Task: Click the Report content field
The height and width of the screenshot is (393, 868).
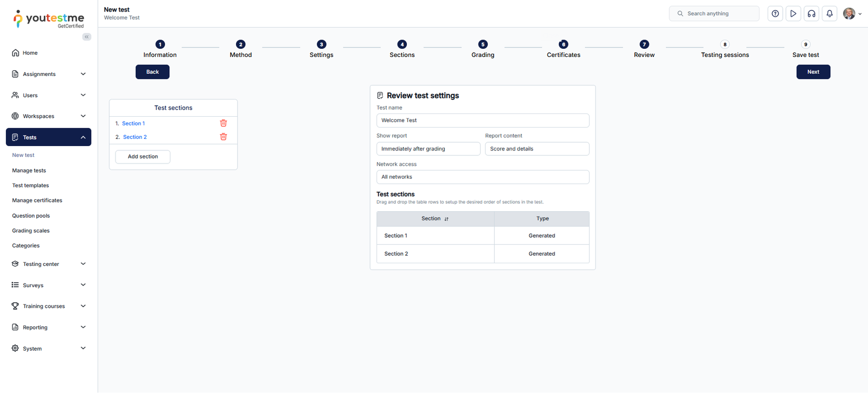Action: tap(537, 149)
